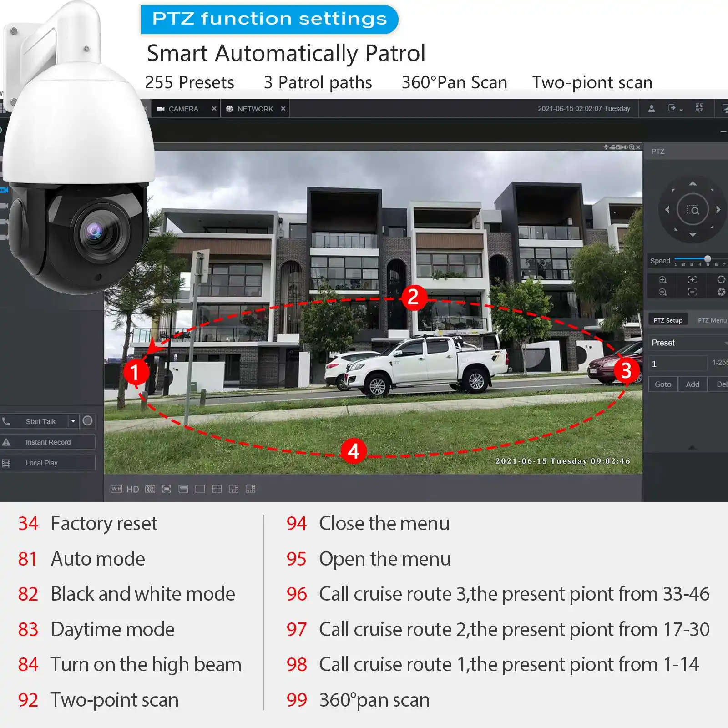The height and width of the screenshot is (728, 728).
Task: Click the PTZ zoom in magnifier icon
Action: (663, 280)
